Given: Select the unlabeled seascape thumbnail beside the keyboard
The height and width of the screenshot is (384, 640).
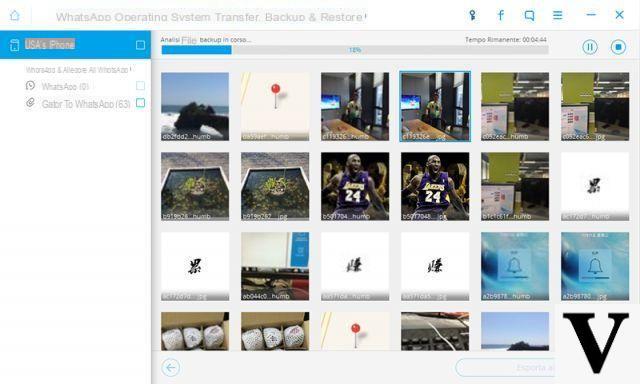Looking at the screenshot, I should coord(515,331).
